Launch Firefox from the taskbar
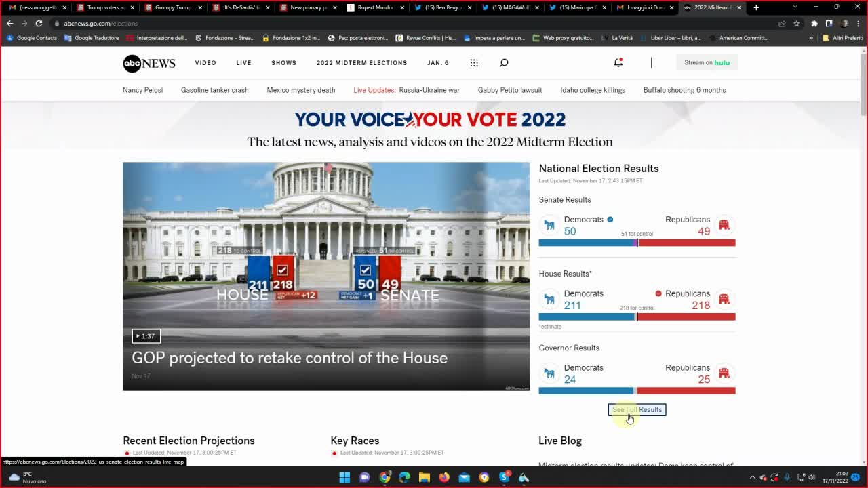The width and height of the screenshot is (868, 488). [x=444, y=477]
